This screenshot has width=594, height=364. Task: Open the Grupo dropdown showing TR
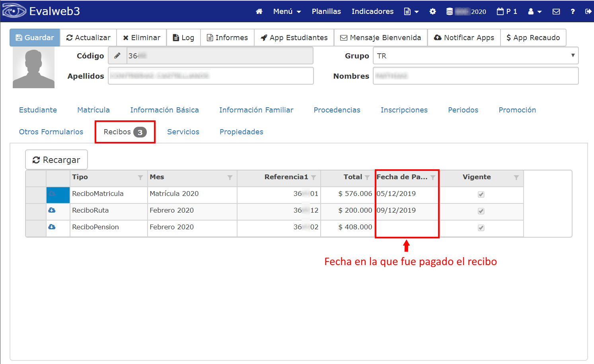coord(475,56)
